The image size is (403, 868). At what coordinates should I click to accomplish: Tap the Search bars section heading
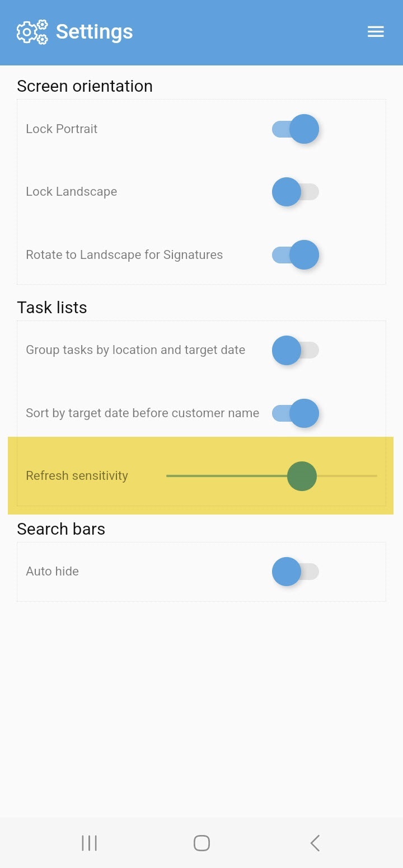click(x=61, y=529)
